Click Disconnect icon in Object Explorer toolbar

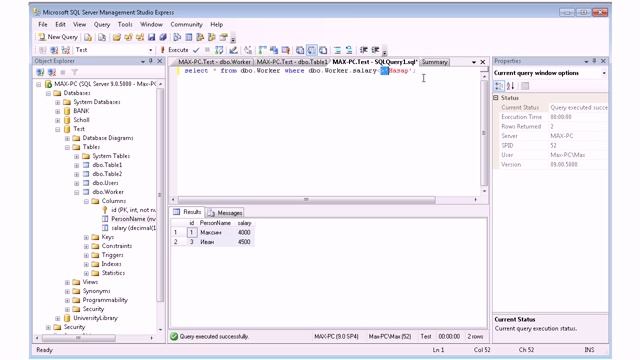pyautogui.click(x=51, y=72)
